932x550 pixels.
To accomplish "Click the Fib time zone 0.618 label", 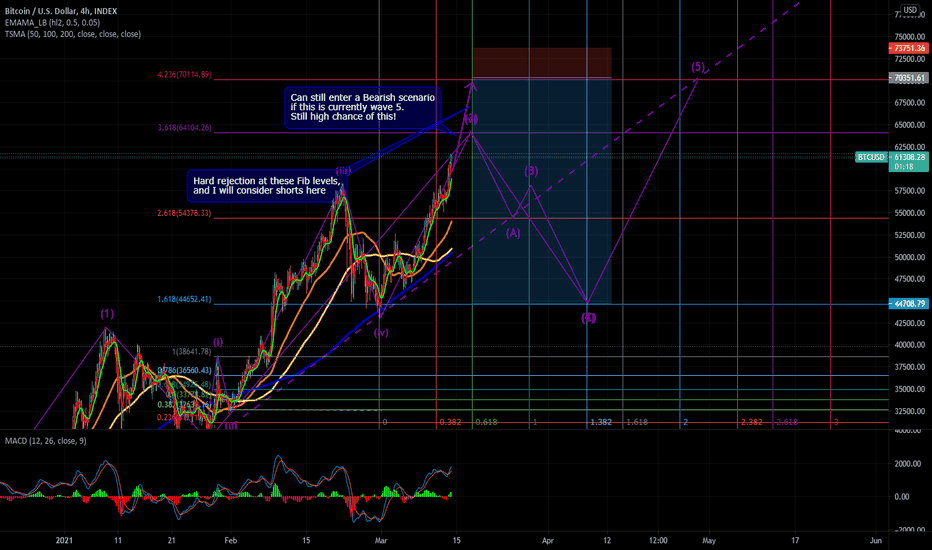I will point(486,422).
